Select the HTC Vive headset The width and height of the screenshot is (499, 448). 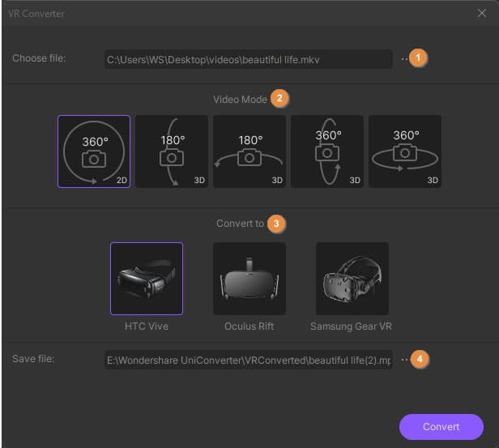tap(147, 278)
